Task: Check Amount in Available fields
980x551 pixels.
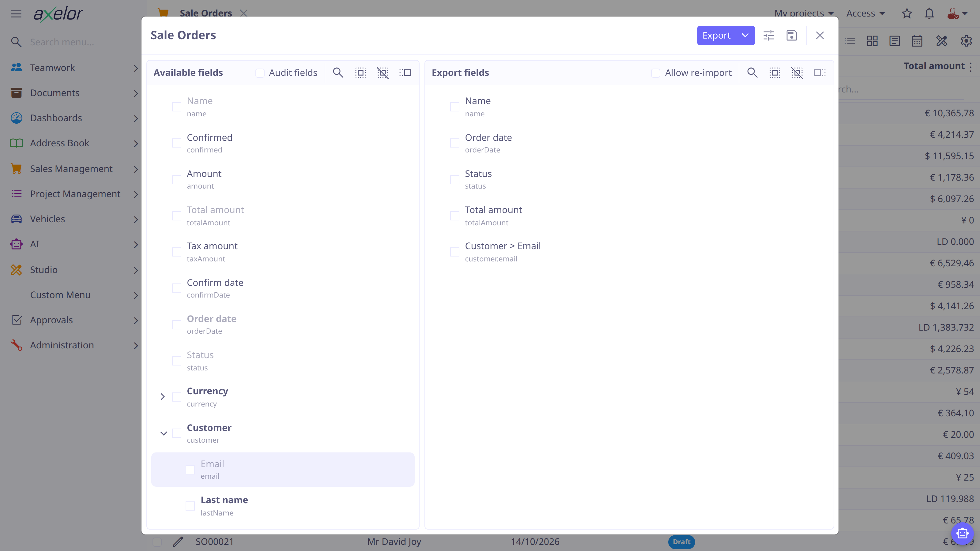Action: (x=176, y=179)
